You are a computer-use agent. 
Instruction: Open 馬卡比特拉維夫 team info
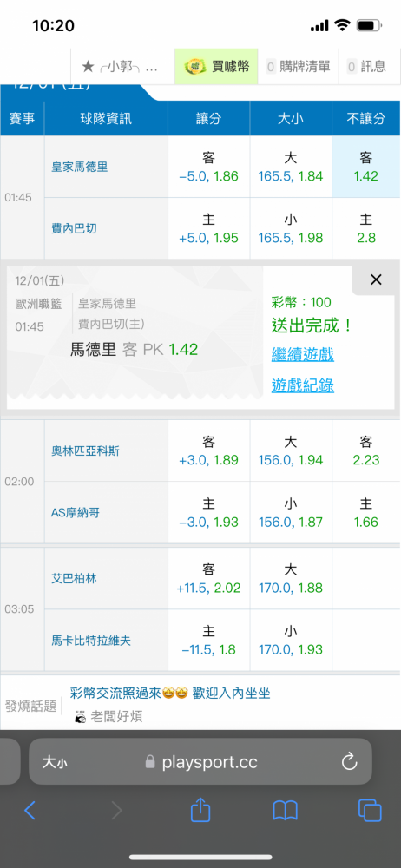tap(91, 641)
